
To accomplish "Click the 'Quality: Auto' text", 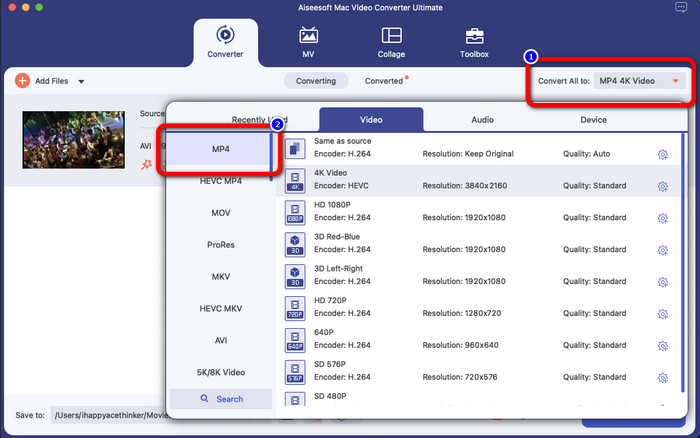I will [x=586, y=154].
